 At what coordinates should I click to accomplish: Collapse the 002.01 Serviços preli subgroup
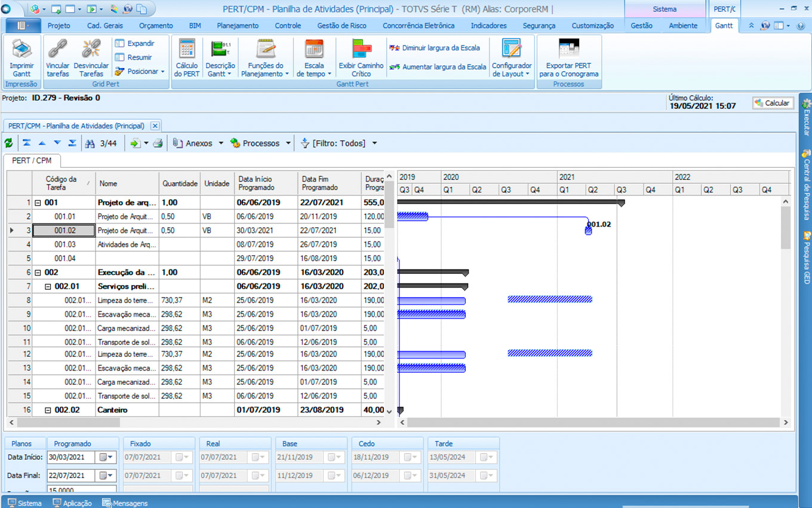click(x=48, y=287)
